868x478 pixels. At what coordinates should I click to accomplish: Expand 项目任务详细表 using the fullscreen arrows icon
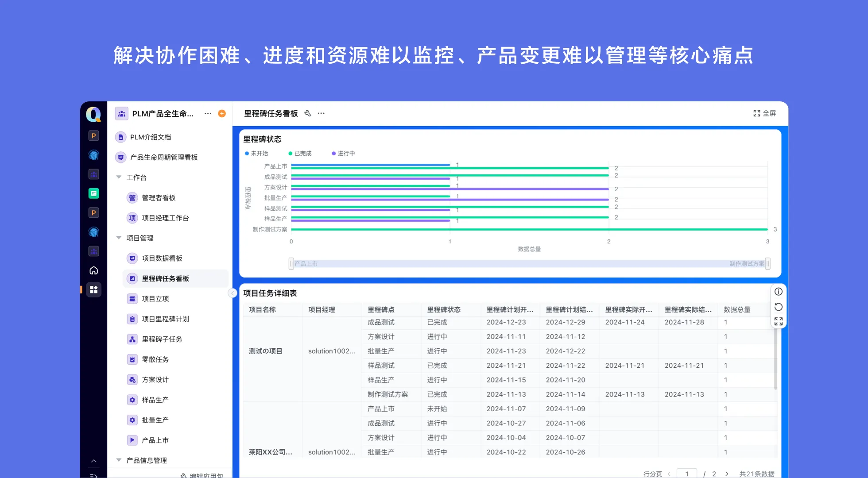[778, 321]
